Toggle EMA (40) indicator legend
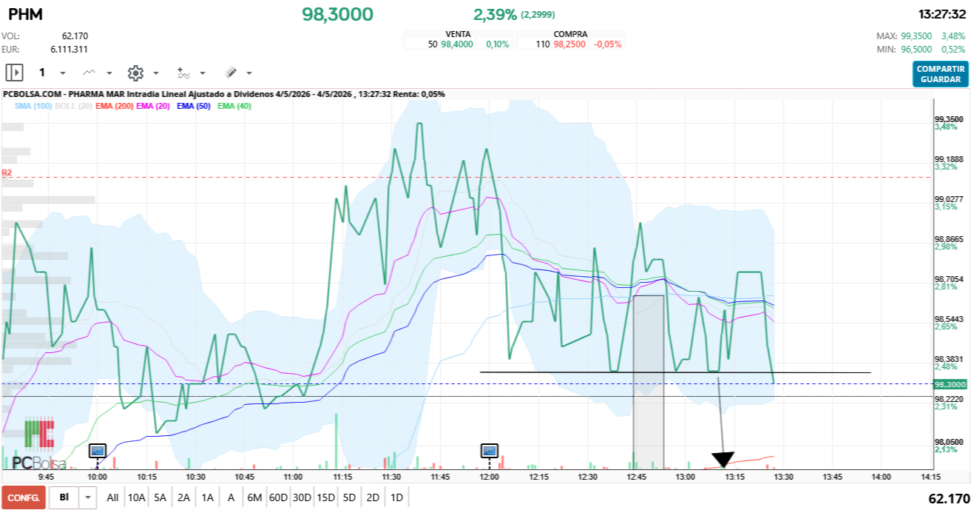The height and width of the screenshot is (513, 980). (234, 107)
